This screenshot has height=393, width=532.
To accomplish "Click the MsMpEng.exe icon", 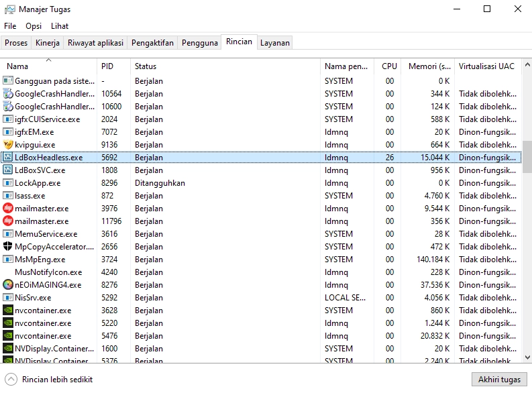I will click(8, 260).
